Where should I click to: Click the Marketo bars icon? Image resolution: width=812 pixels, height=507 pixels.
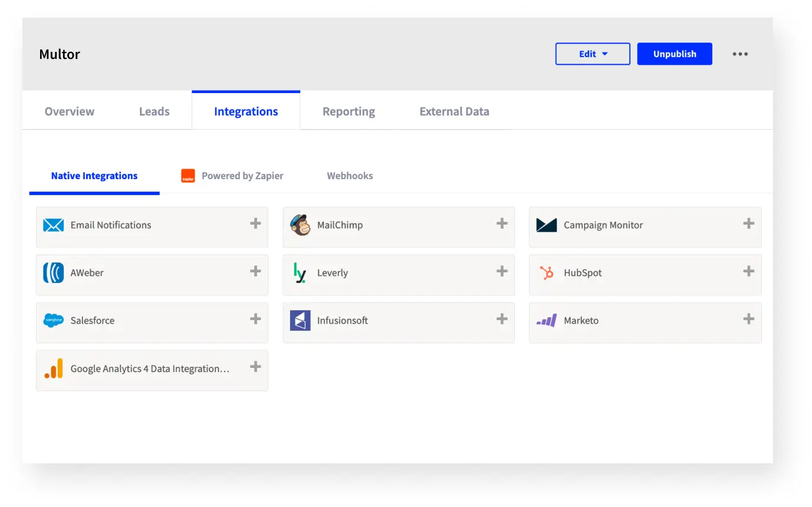pyautogui.click(x=547, y=320)
